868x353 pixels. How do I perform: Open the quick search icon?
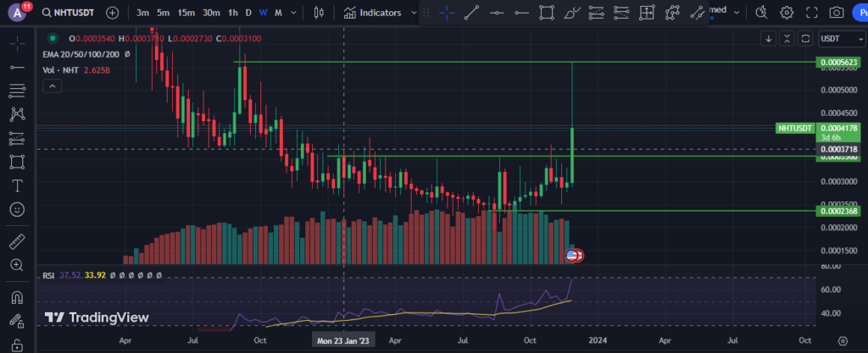tap(762, 13)
